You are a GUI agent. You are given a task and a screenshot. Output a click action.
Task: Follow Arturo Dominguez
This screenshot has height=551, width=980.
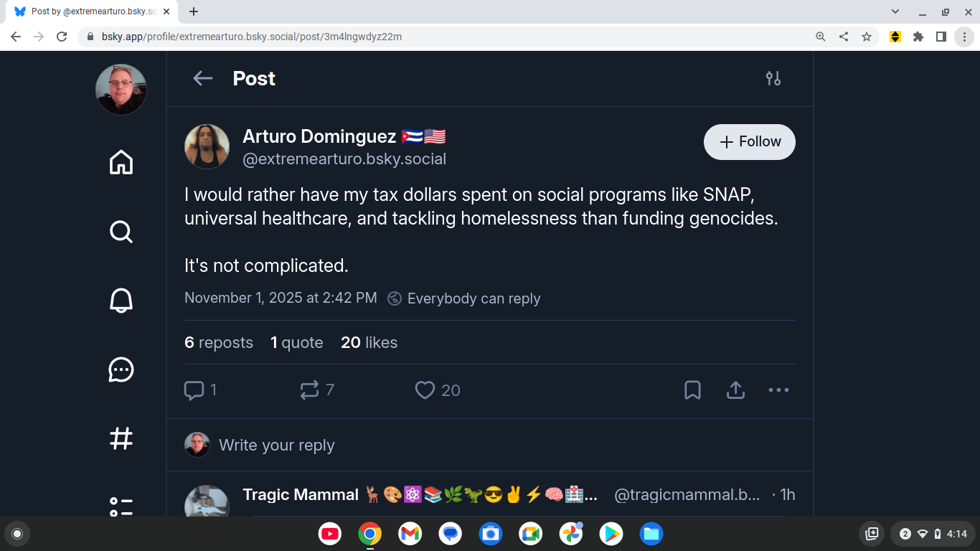click(750, 142)
